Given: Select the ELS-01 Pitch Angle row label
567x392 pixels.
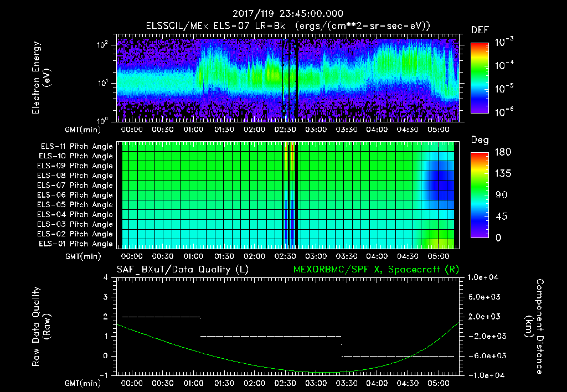Looking at the screenshot, I should (76, 244).
